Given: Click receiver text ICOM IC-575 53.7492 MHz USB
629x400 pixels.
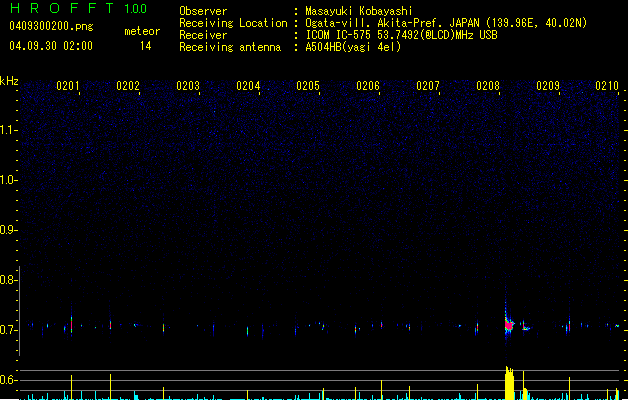Looking at the screenshot, I should (x=401, y=35).
